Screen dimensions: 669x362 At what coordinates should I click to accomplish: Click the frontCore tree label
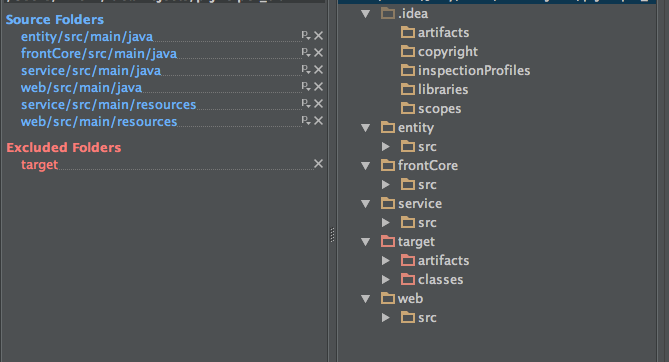pyautogui.click(x=428, y=166)
